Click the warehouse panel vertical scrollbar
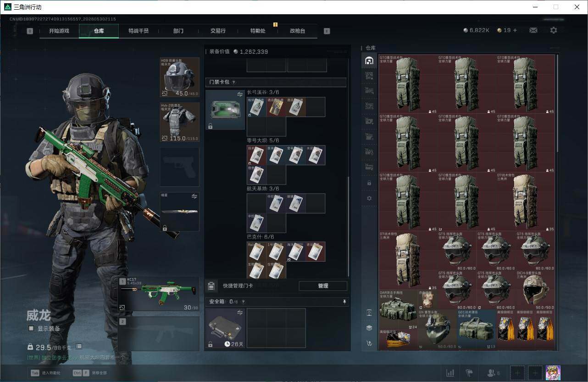Image resolution: width=588 pixels, height=382 pixels. pyautogui.click(x=557, y=103)
